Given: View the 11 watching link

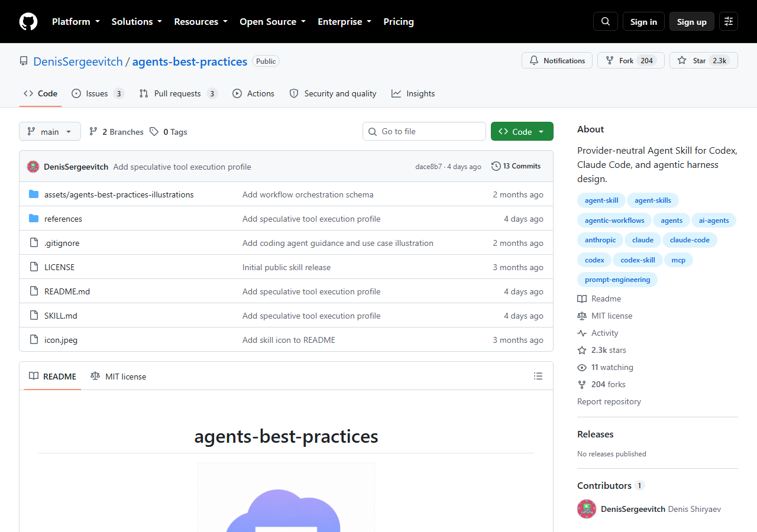Looking at the screenshot, I should coord(606,367).
